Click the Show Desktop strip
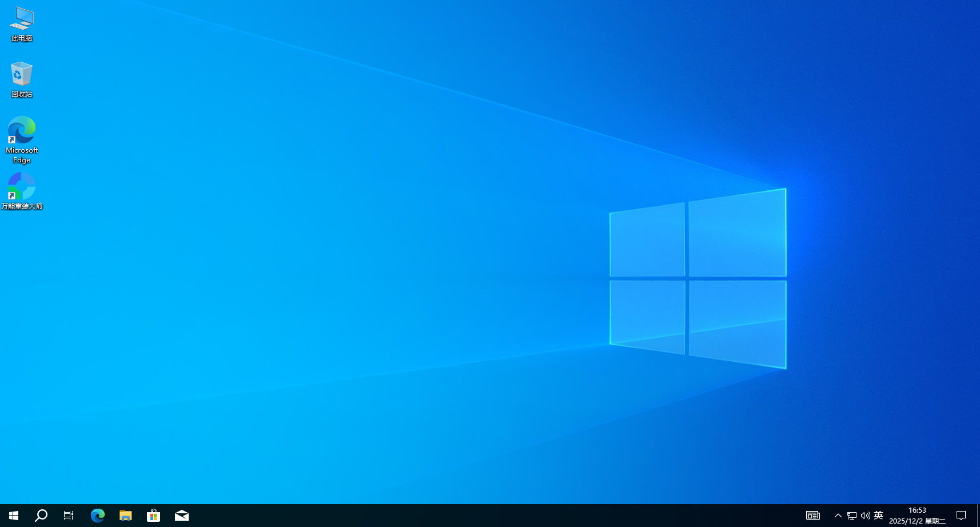980x527 pixels. click(978, 516)
